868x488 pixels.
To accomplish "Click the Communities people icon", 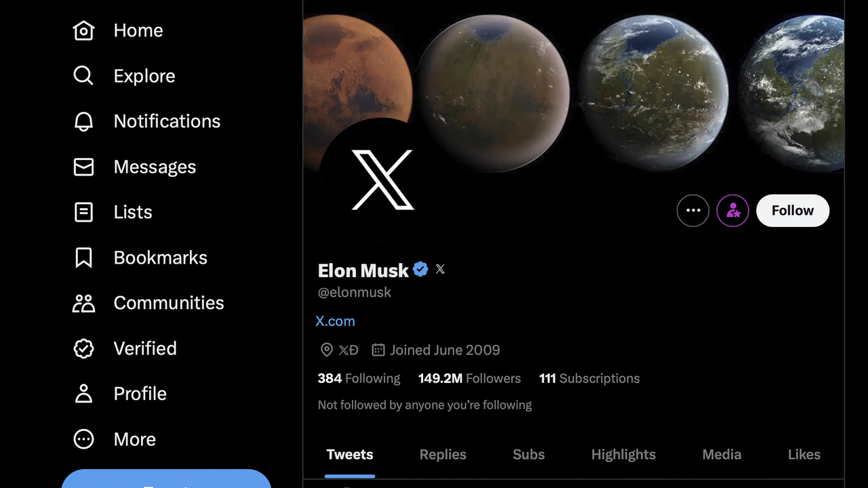I will click(x=83, y=303).
